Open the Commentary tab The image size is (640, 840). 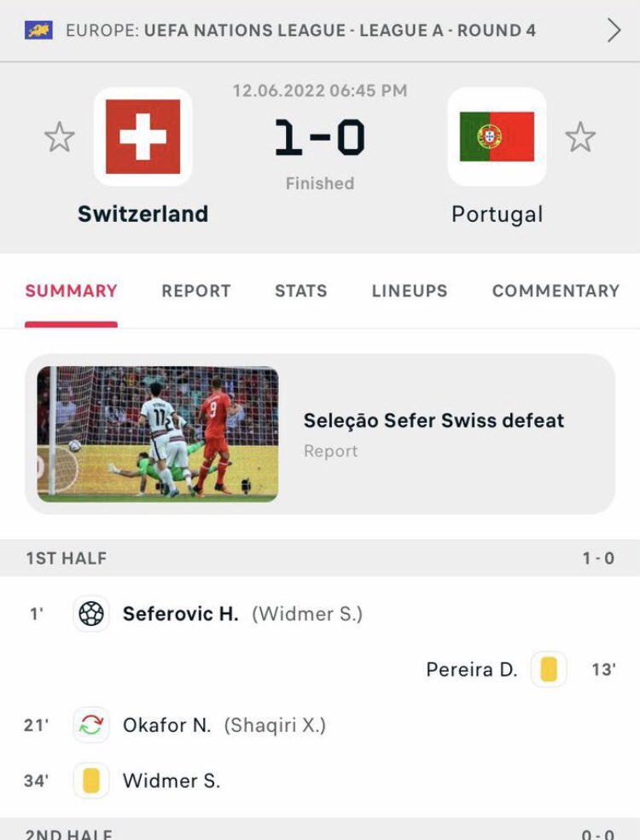coord(556,290)
